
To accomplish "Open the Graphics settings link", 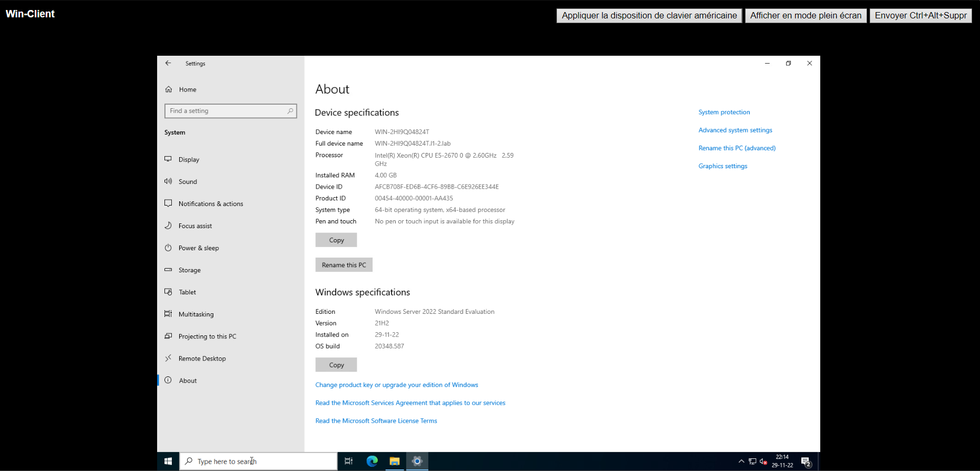I will coord(723,166).
